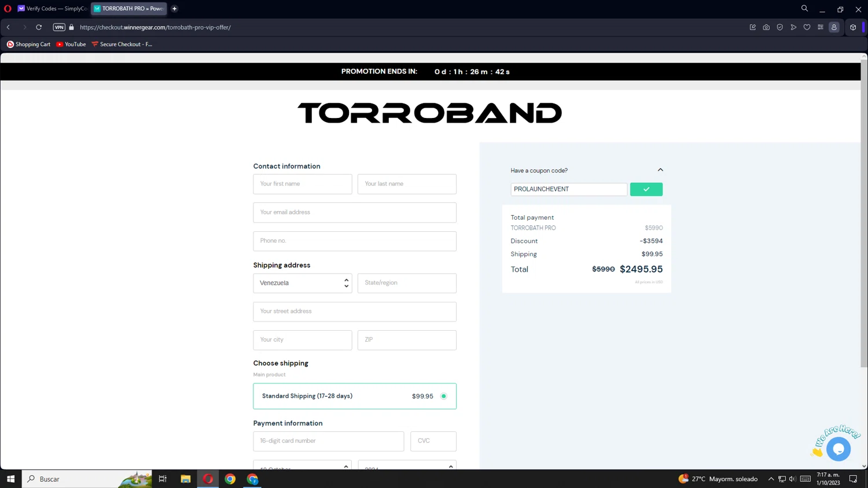868x488 pixels.
Task: Click the padlock site security icon
Action: (72, 27)
